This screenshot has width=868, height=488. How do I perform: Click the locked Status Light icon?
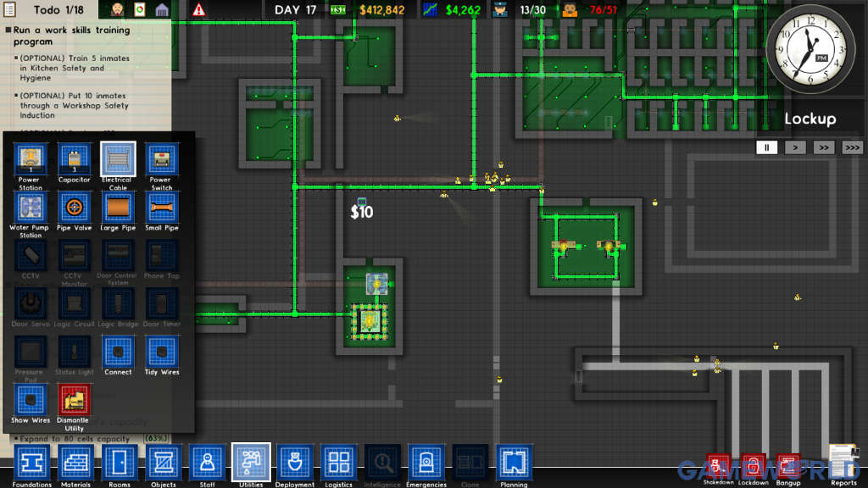(75, 352)
